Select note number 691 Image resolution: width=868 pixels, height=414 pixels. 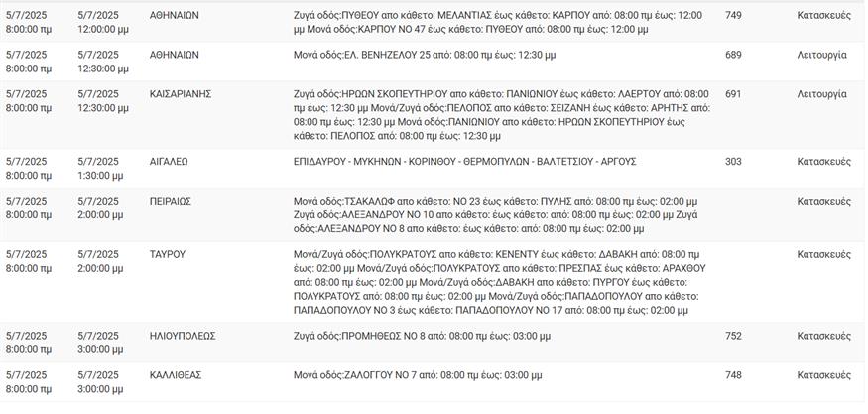click(733, 94)
